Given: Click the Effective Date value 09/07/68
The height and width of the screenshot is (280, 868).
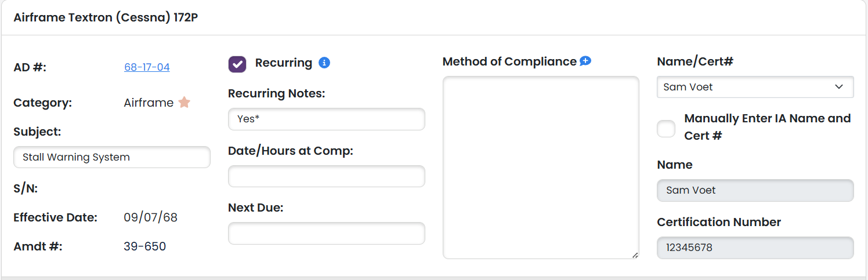Looking at the screenshot, I should (151, 217).
